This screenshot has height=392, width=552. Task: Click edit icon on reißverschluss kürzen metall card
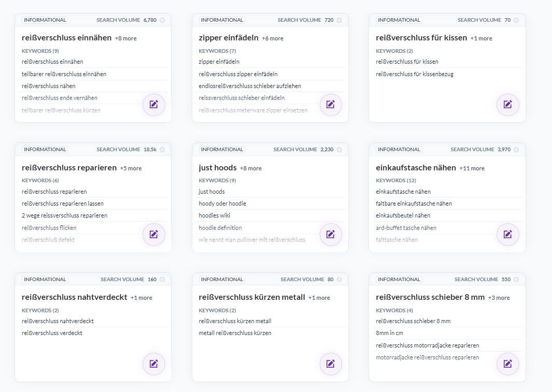331,364
